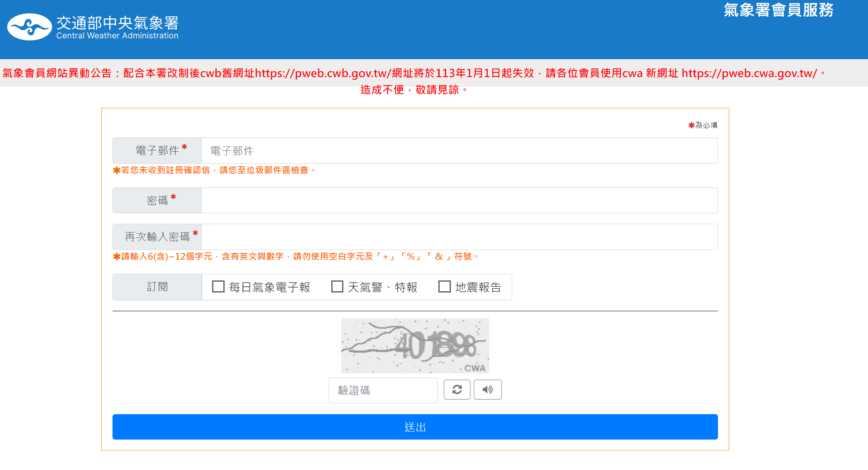Check the 每日氣象電子報 checkbox
Screen dimensions: 868x470
(x=218, y=287)
